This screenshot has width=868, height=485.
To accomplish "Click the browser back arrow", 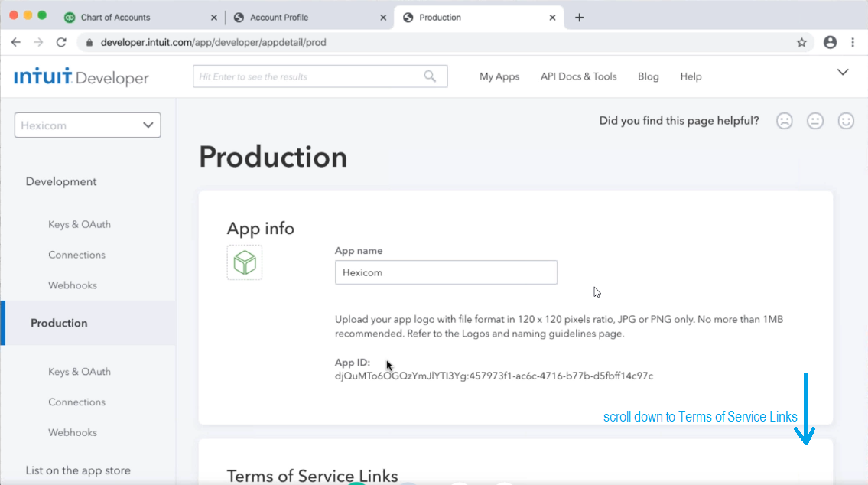I will click(15, 42).
